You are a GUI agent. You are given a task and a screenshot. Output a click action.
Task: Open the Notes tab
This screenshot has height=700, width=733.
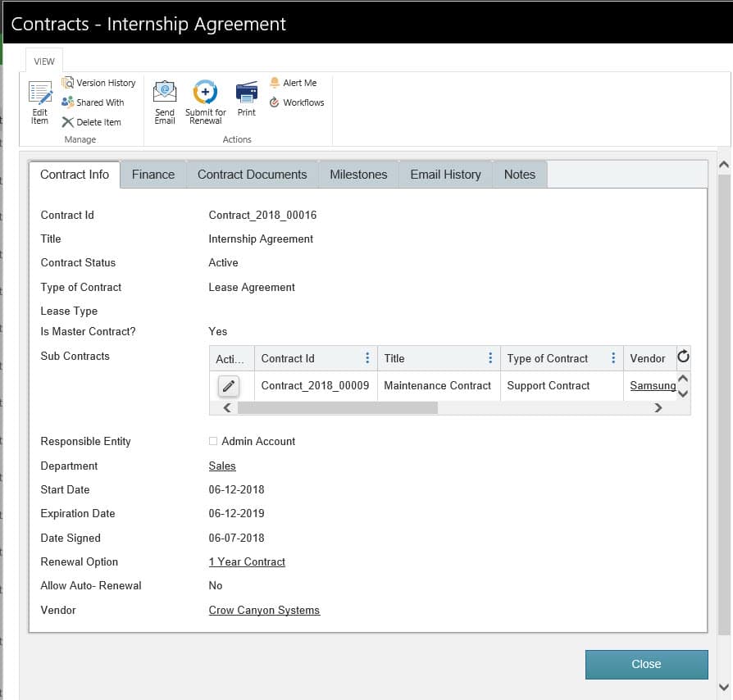click(519, 175)
